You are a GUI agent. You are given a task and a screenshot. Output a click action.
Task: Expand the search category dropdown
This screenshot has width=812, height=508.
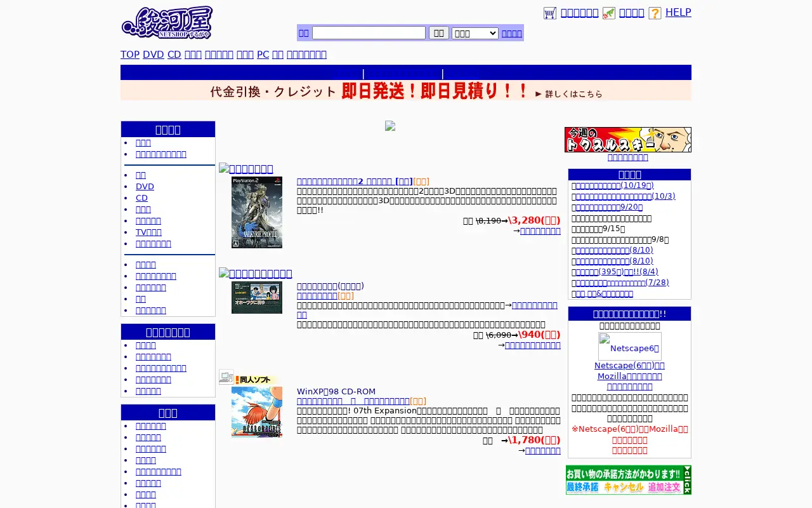475,33
